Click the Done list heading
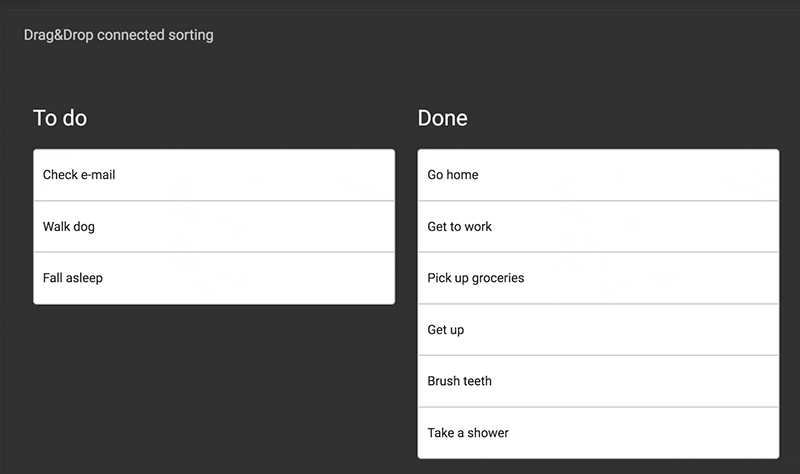 [x=442, y=118]
